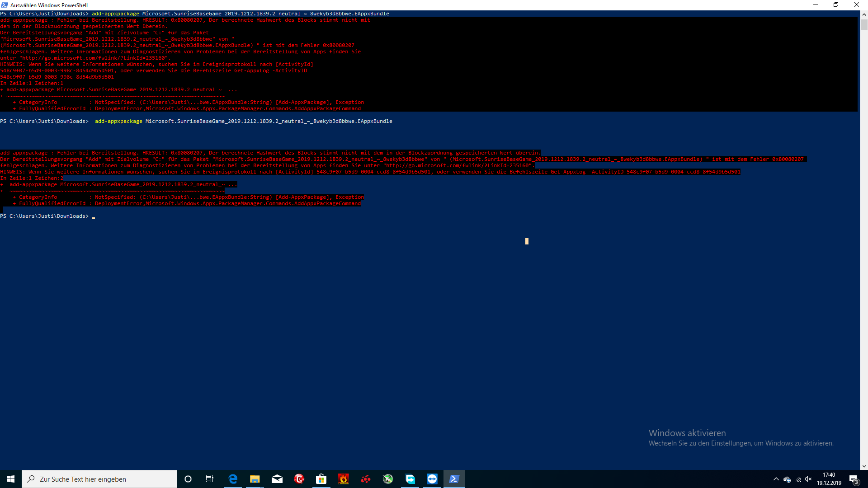Click the first FullyQualifiedErrorId line
The image size is (868, 488).
pos(187,108)
